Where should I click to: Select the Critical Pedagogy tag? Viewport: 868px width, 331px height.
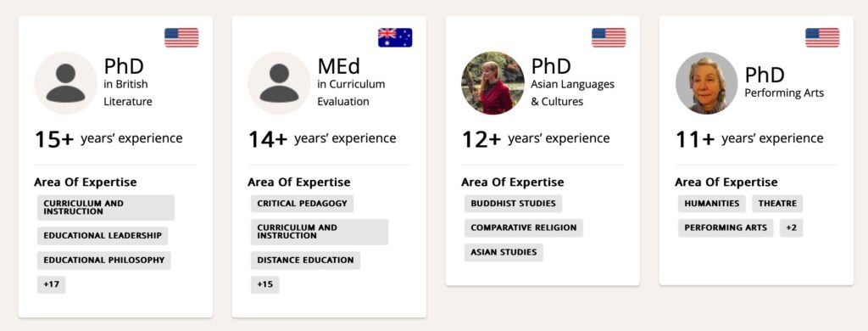pos(303,204)
